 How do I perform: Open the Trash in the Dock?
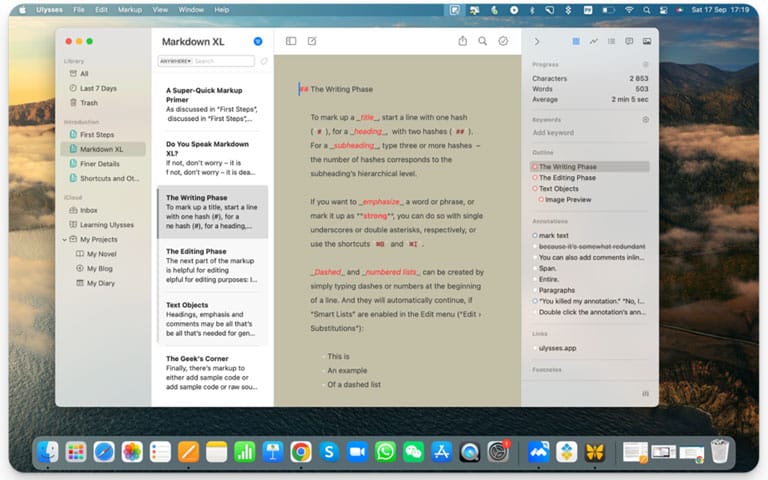tap(720, 452)
